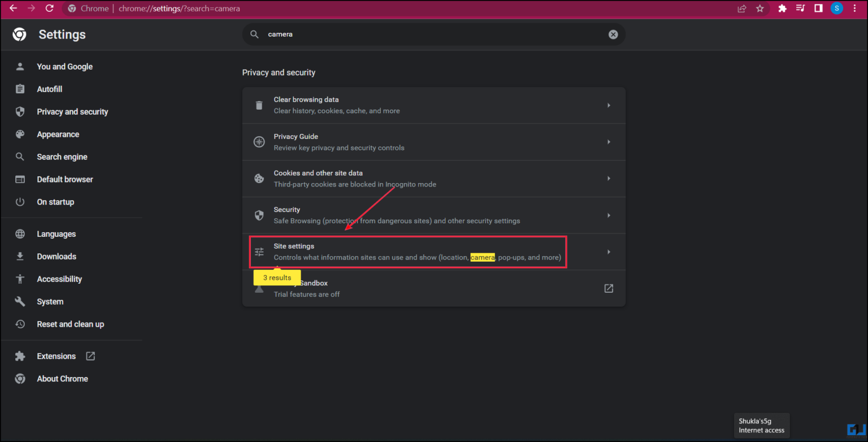This screenshot has height=442, width=868.
Task: Open the profile avatar icon
Action: (836, 8)
